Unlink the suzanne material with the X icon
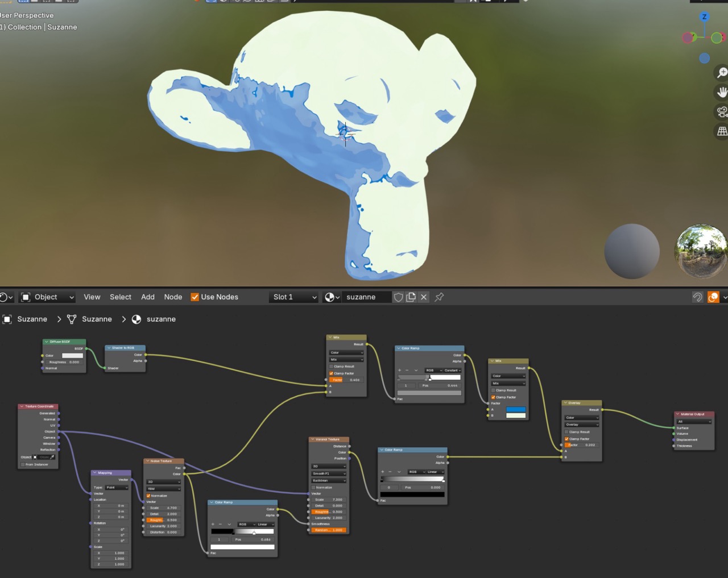This screenshot has height=578, width=728. 424,297
